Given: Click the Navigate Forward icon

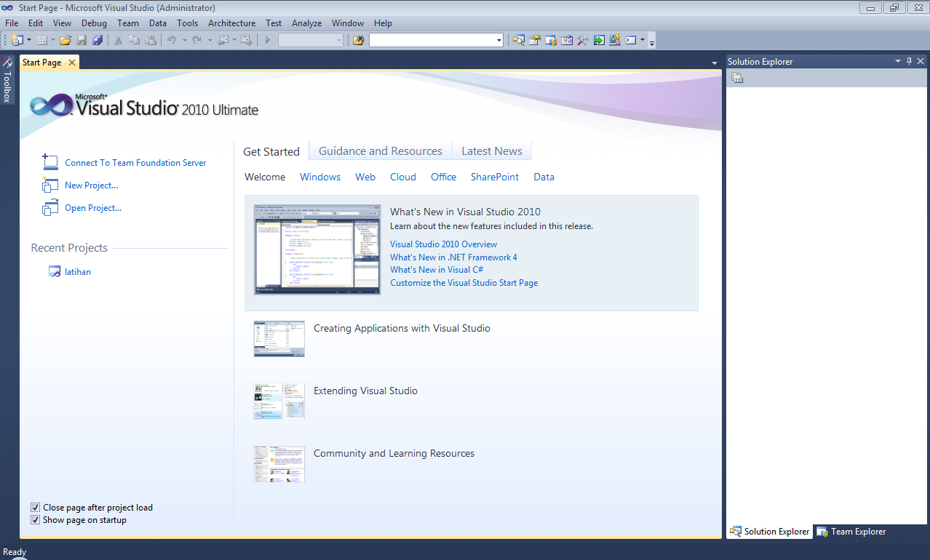Looking at the screenshot, I should (x=247, y=40).
